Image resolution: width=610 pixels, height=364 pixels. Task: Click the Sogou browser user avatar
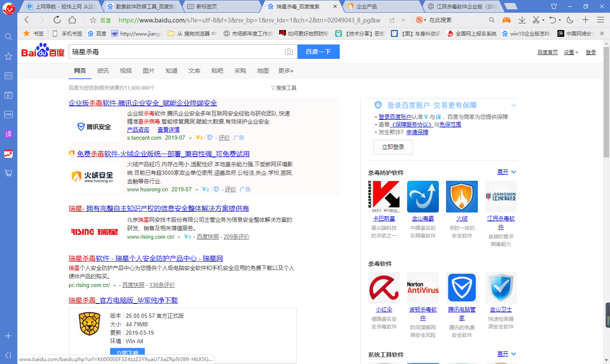pos(8,8)
